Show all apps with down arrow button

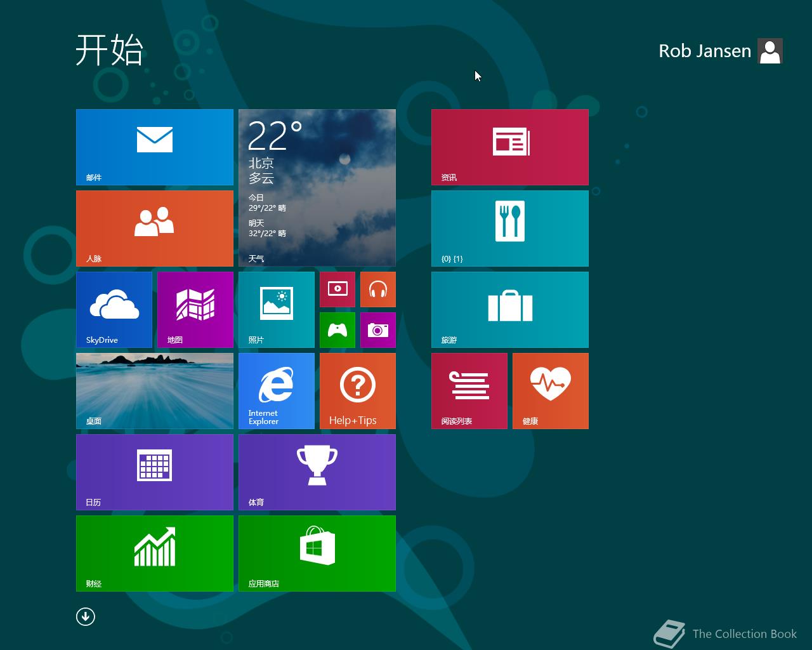(86, 616)
